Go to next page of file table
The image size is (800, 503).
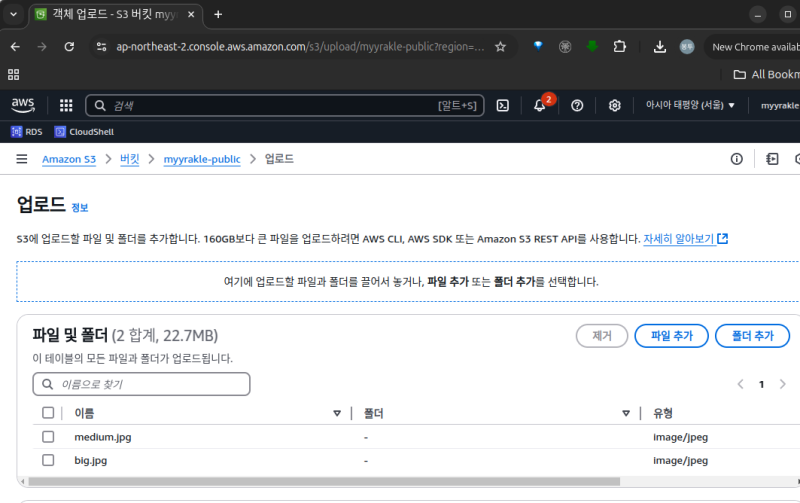[783, 384]
